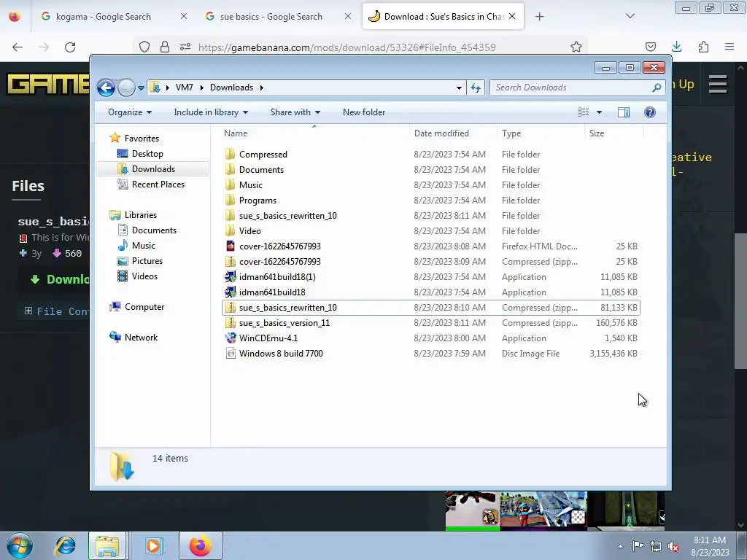747x560 pixels.
Task: Open muted volume speaker tray icon
Action: 673,547
